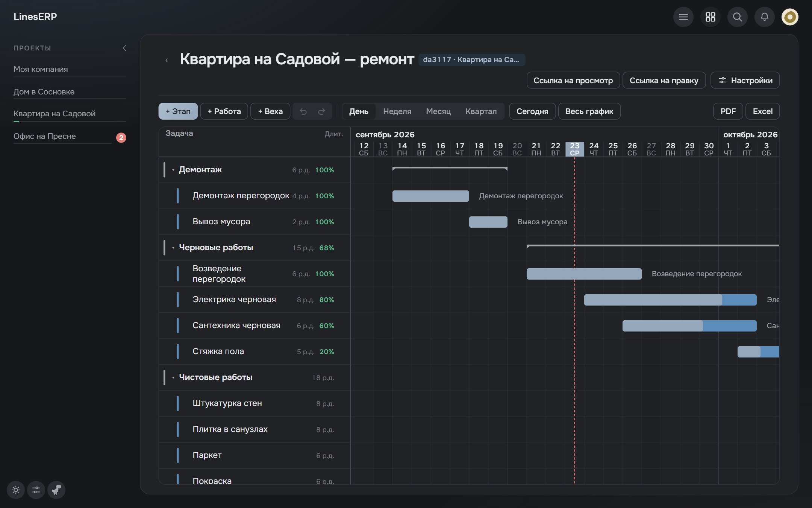Screen dimensions: 812x508
Task: Add a new task with + Работа
Action: pyautogui.click(x=224, y=111)
